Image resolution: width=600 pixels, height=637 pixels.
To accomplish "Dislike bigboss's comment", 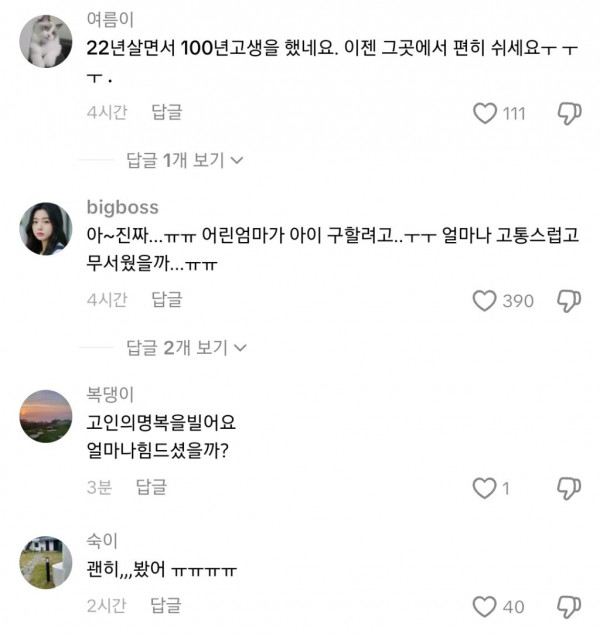I will 569,300.
